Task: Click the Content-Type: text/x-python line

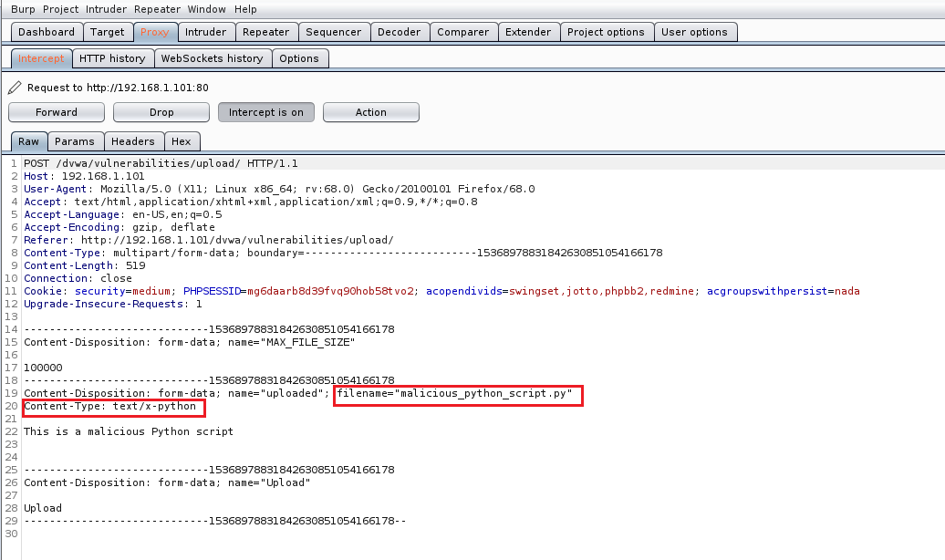Action: tap(109, 406)
